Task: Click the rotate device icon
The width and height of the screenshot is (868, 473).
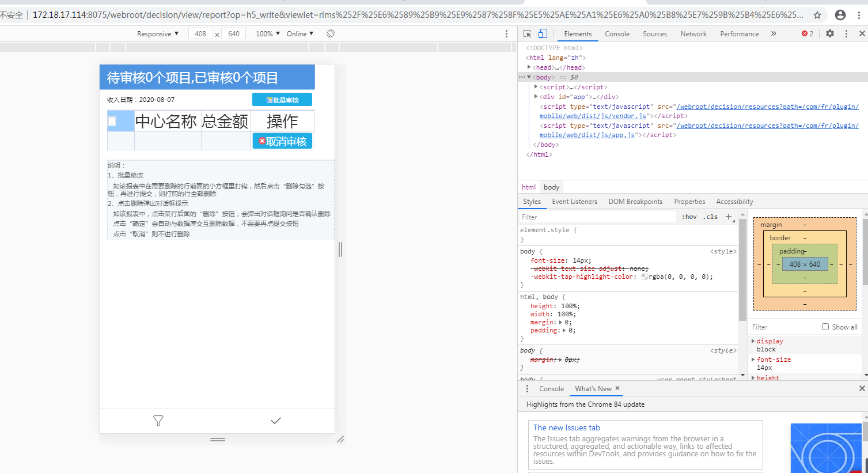Action: (x=331, y=34)
